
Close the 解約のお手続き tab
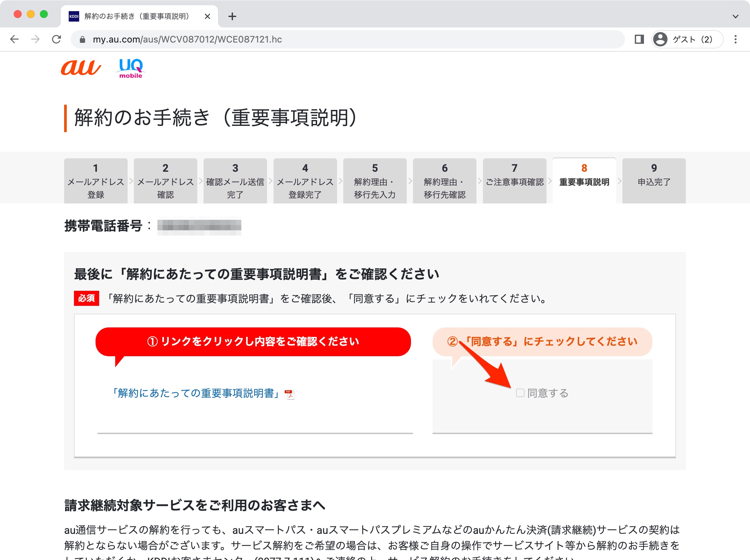(207, 16)
